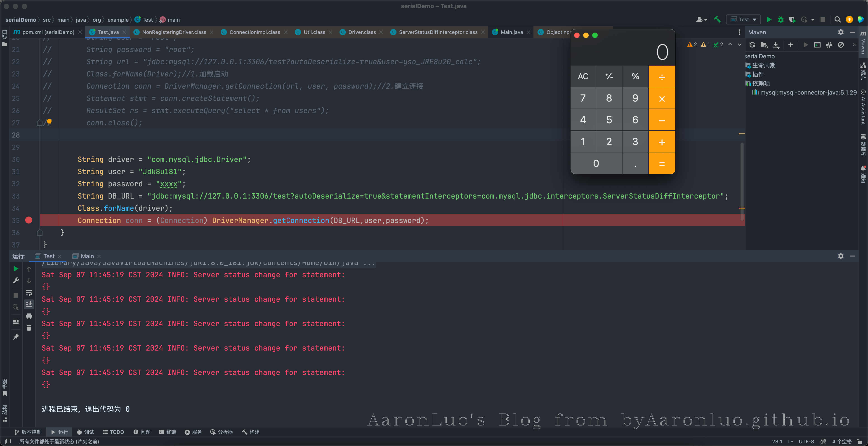This screenshot has width=868, height=446.
Task: Toggle the breakpoint on line 35
Action: click(x=29, y=220)
